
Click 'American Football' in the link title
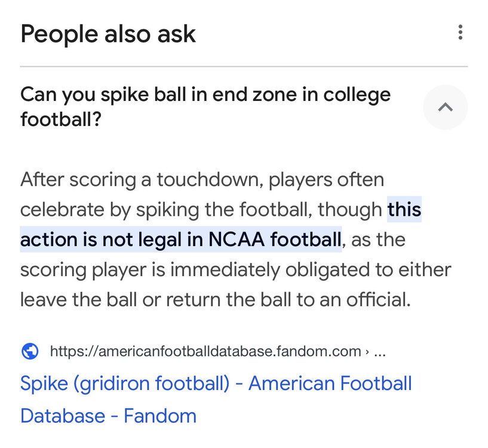[330, 383]
